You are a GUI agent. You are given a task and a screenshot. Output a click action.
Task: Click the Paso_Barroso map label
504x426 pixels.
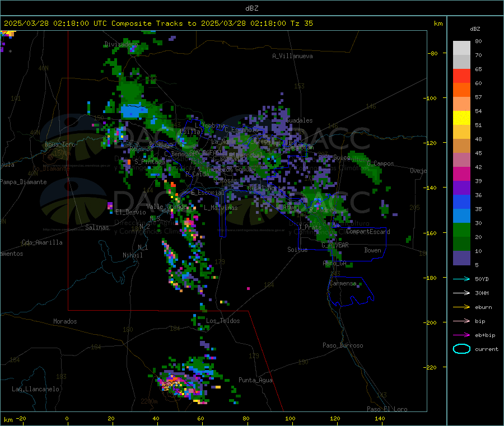(x=343, y=346)
